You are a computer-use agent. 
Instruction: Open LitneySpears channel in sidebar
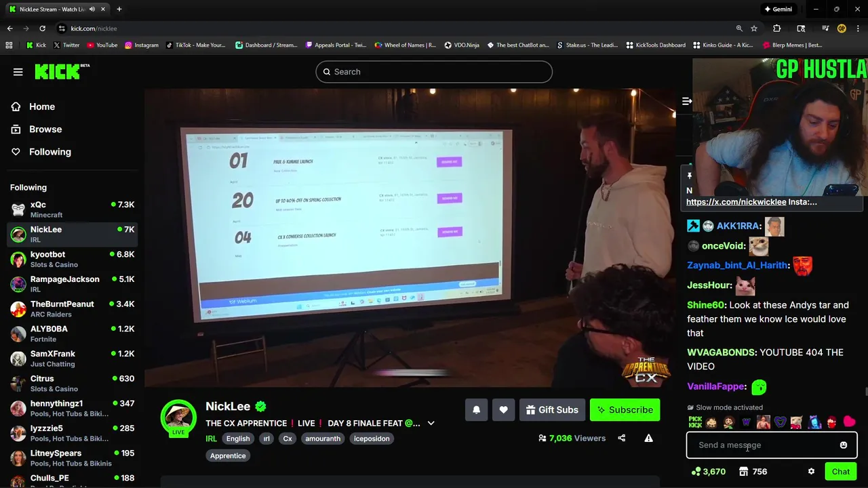[x=73, y=458]
